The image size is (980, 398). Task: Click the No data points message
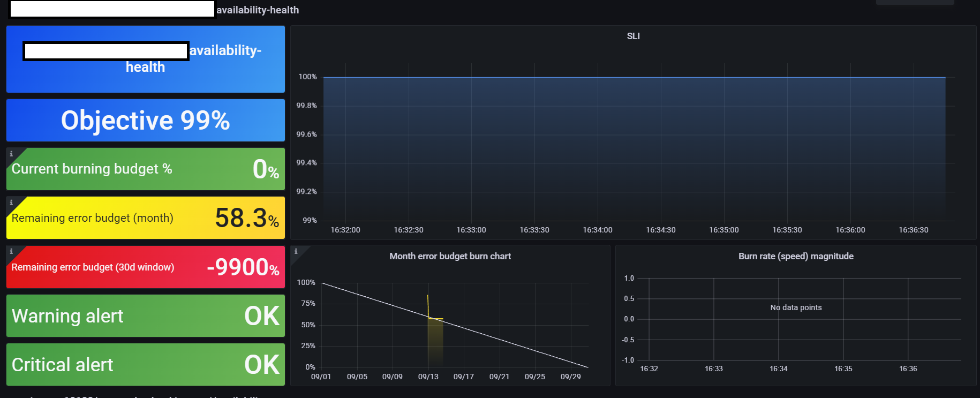click(x=796, y=307)
